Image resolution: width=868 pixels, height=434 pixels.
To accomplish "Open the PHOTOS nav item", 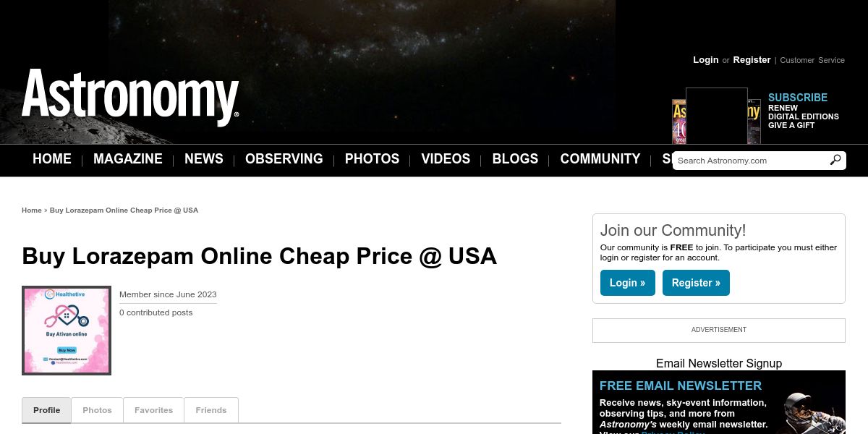I will [x=372, y=159].
